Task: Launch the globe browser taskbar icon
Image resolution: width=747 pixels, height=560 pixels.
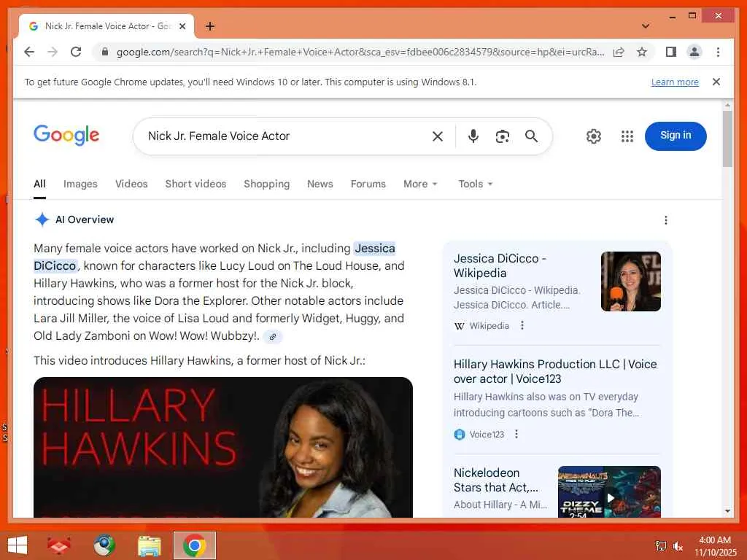Action: [x=104, y=545]
